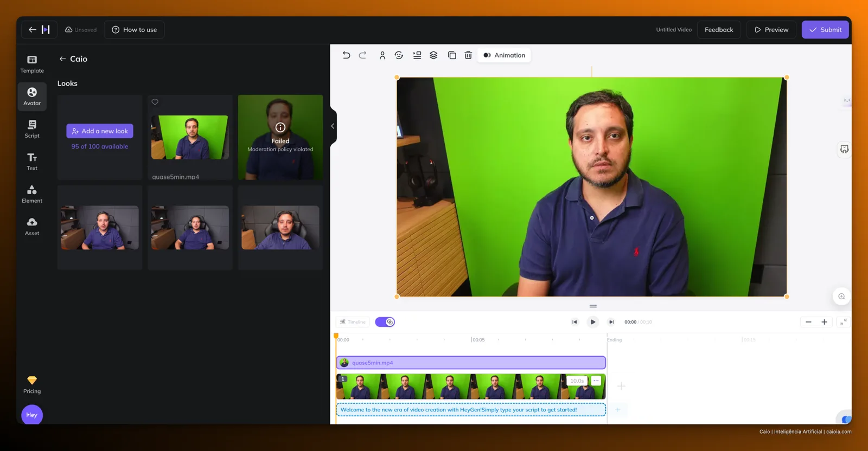868x451 pixels.
Task: Open the Asset upload panel
Action: coord(32,227)
